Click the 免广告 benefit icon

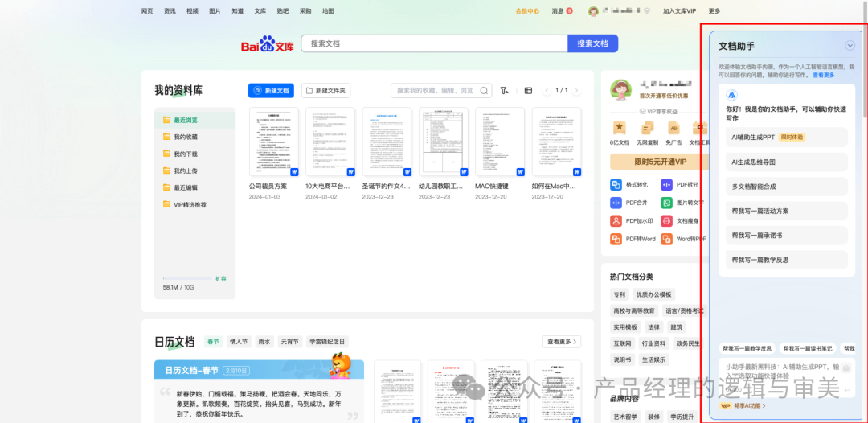pos(674,128)
